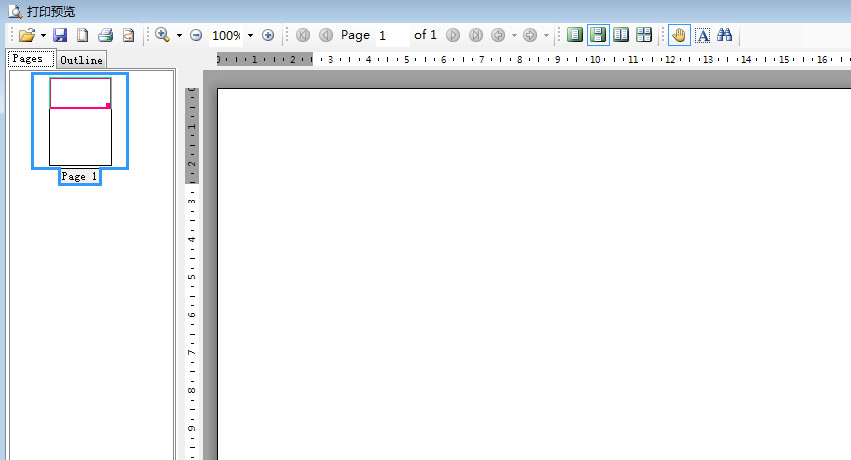This screenshot has width=851, height=460.
Task: Click the page number input field
Action: click(392, 35)
